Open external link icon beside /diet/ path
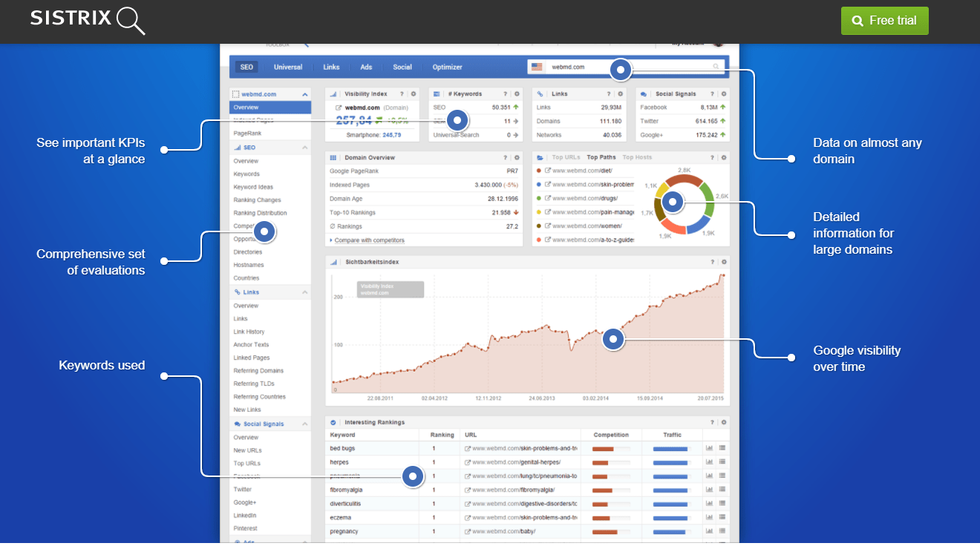Screen dimensions: 980x546 (x=548, y=171)
